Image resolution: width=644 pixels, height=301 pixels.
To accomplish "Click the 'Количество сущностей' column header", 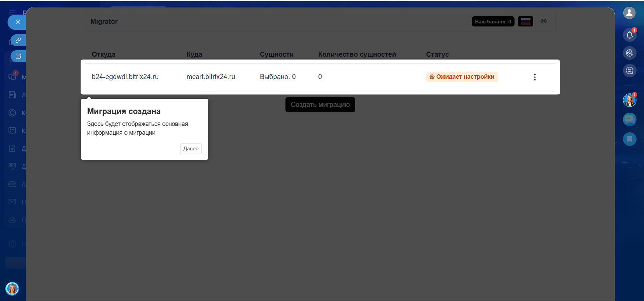I will tap(357, 54).
